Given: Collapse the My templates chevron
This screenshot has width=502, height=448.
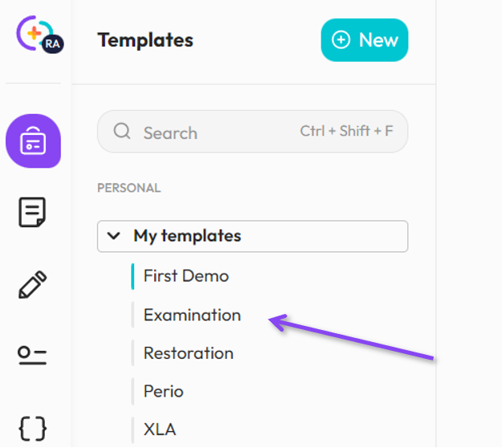Looking at the screenshot, I should (116, 236).
